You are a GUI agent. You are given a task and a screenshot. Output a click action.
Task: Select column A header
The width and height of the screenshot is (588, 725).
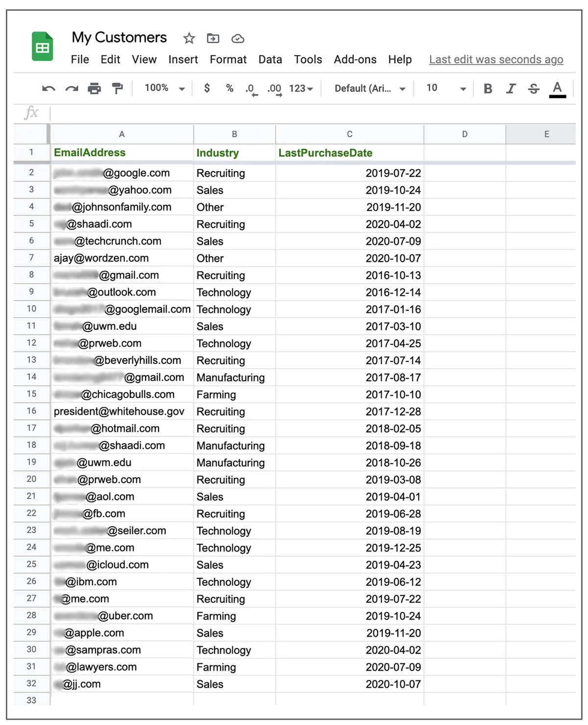(122, 134)
